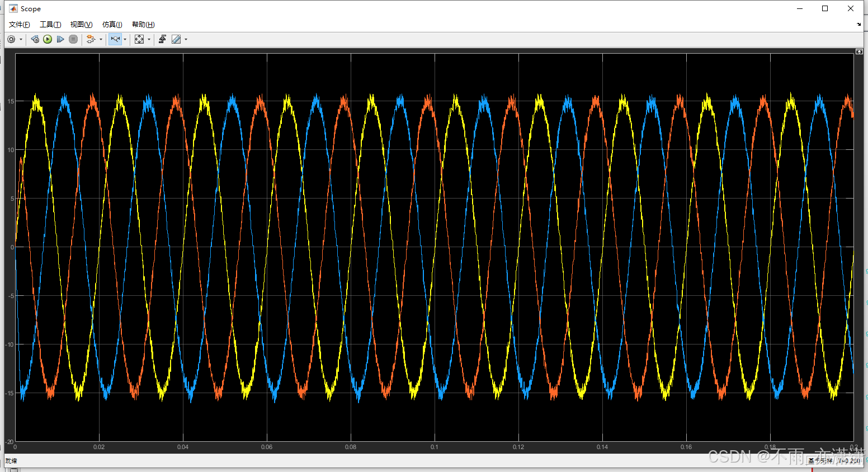This screenshot has height=472, width=868.
Task: Open the gear settings dropdown arrow
Action: click(21, 39)
